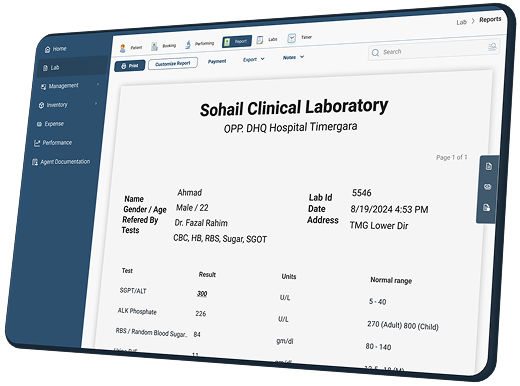
Task: Click the address TMG Lower Dir
Action: (x=379, y=226)
